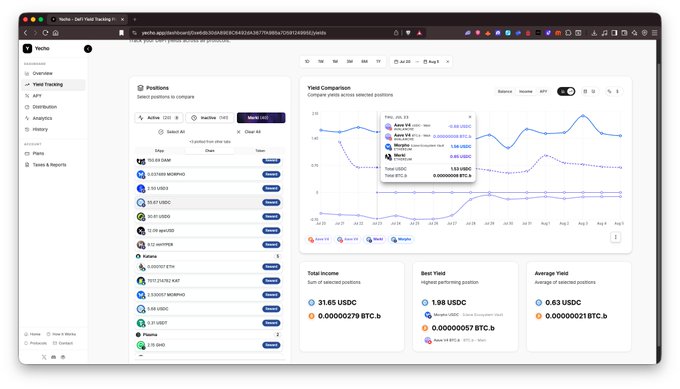
Task: Select the 5.68 USDC Katana position
Action: [x=209, y=309]
